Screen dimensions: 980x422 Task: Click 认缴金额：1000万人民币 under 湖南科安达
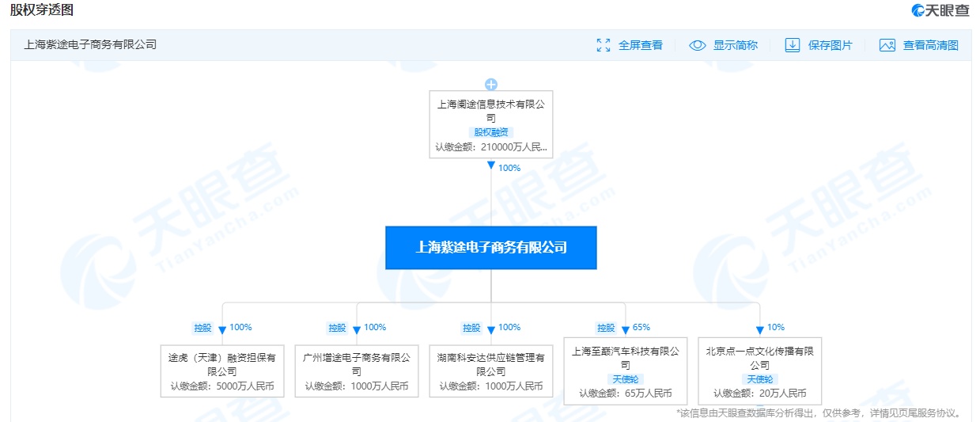(x=491, y=386)
